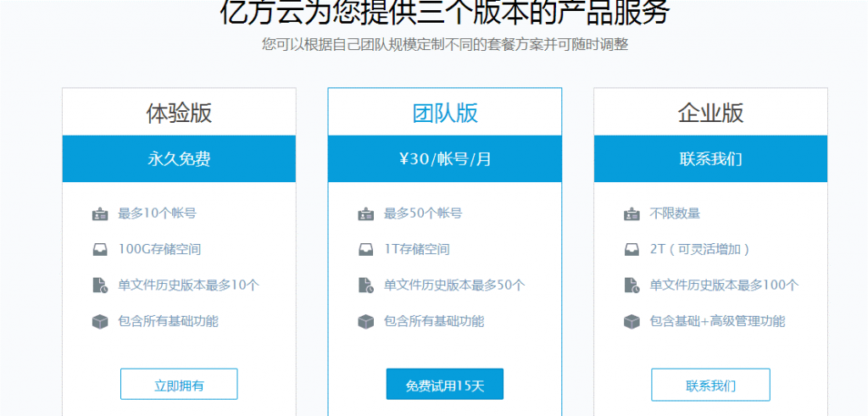The image size is (868, 416).
Task: Click the cube icon in 体验版 card
Action: (100, 322)
